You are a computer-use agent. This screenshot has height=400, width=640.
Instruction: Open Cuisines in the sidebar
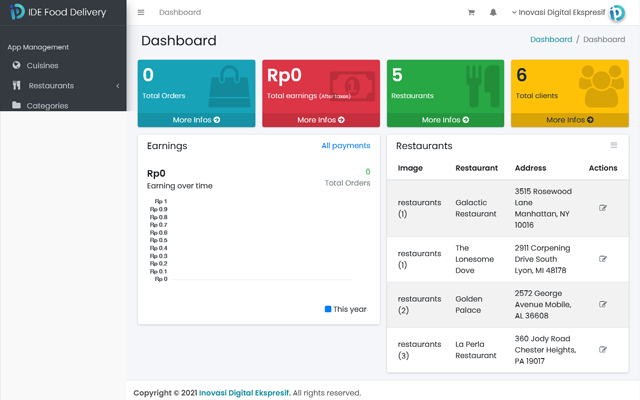tap(42, 65)
